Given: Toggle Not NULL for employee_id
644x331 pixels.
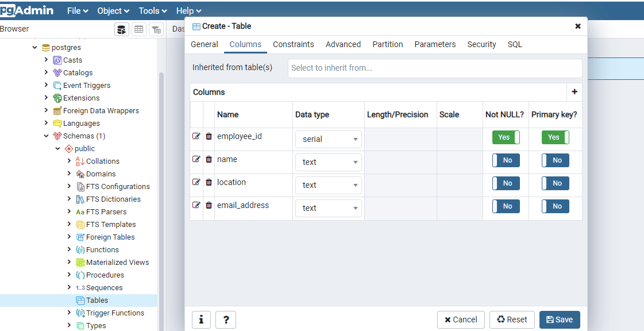Looking at the screenshot, I should pyautogui.click(x=506, y=137).
